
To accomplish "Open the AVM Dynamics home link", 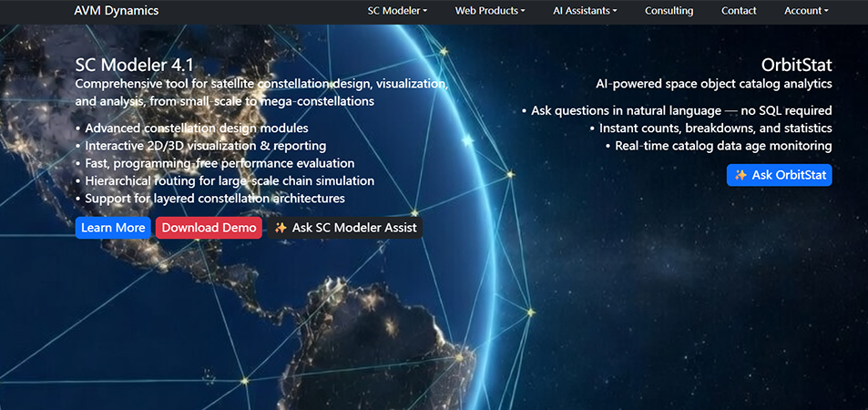I will pos(117,11).
